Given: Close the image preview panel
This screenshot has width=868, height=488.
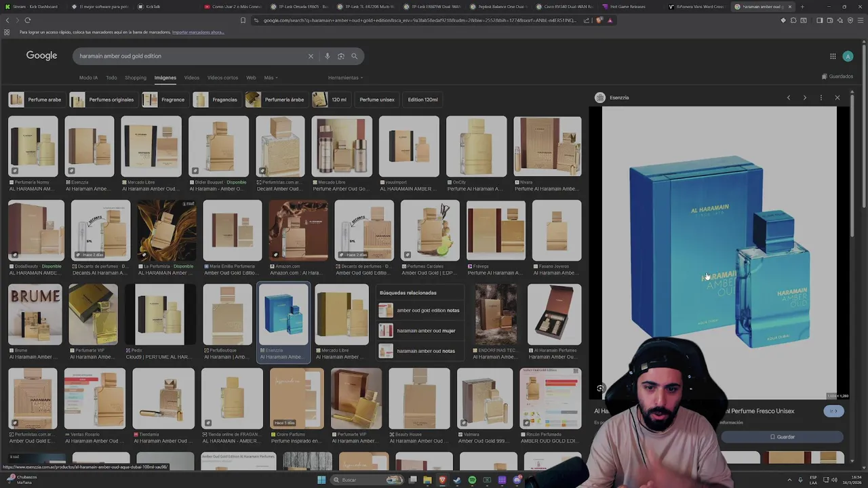Looking at the screenshot, I should [837, 98].
